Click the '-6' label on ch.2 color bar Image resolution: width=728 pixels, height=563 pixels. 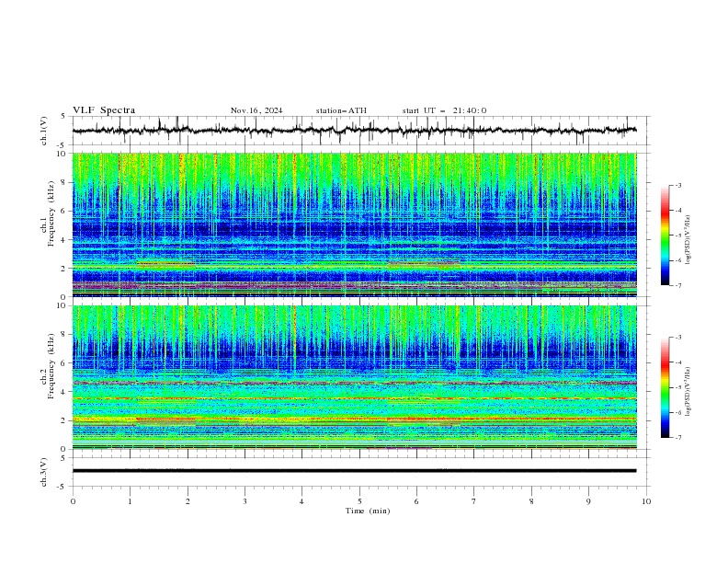tap(677, 412)
